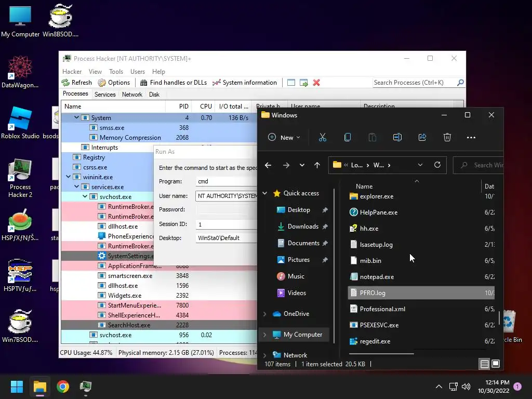Sort files by the Name column header
Viewport: 532px width, 399px height.
[364, 187]
